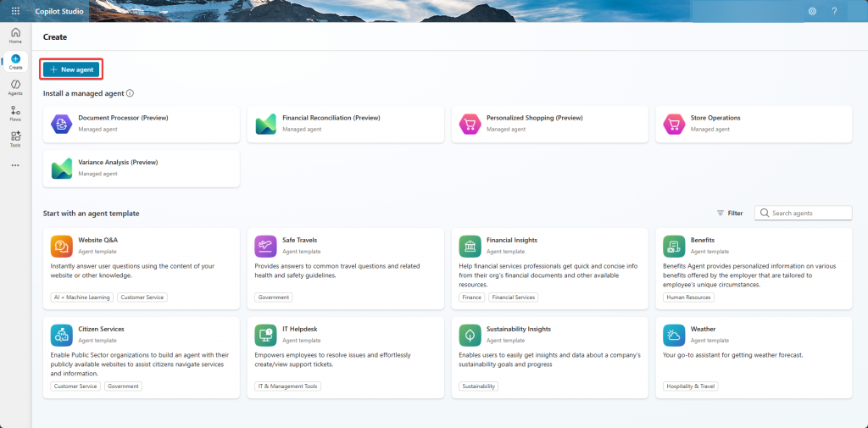Screen dimensions: 868x428
Task: Click the Create page heading
Action: click(55, 37)
